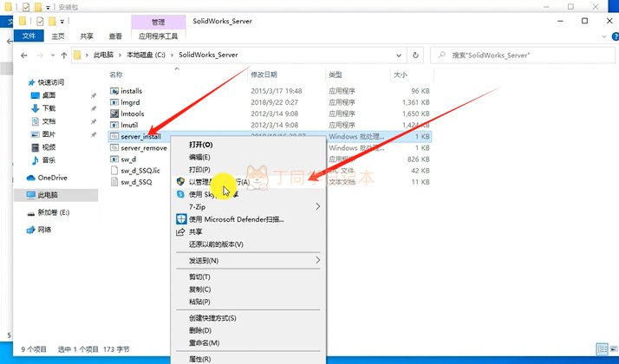Sort by 类型 column header
This screenshot has height=364, width=619.
coord(336,75)
